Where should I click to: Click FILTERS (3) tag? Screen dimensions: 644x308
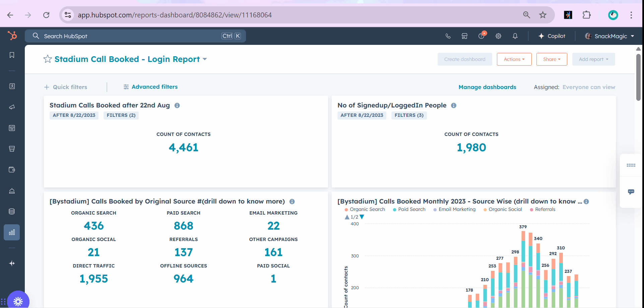409,115
